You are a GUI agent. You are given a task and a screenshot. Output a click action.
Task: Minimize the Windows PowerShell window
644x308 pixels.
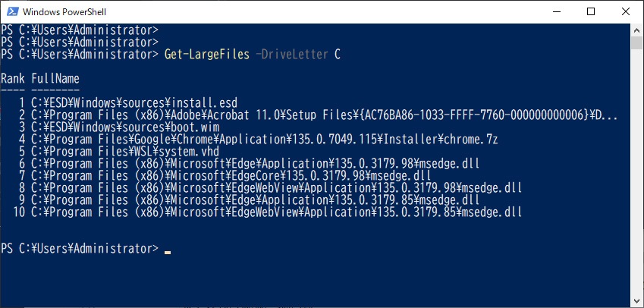pos(556,11)
